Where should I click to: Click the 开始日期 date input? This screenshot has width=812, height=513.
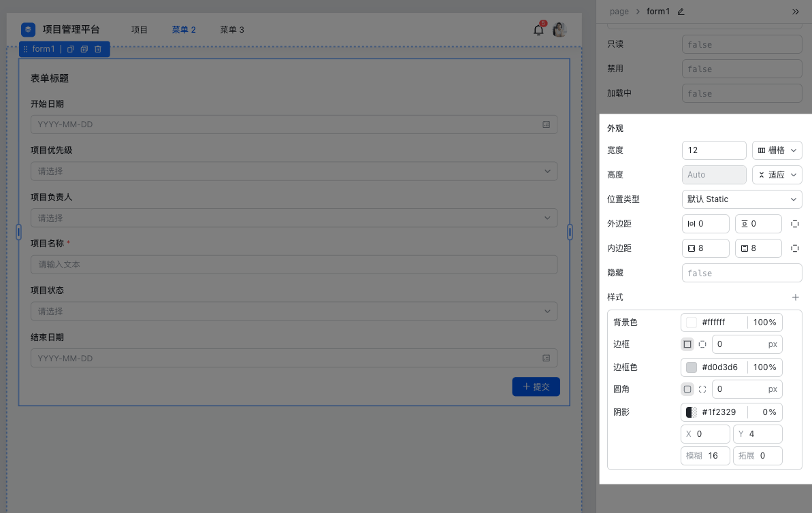[x=293, y=125]
